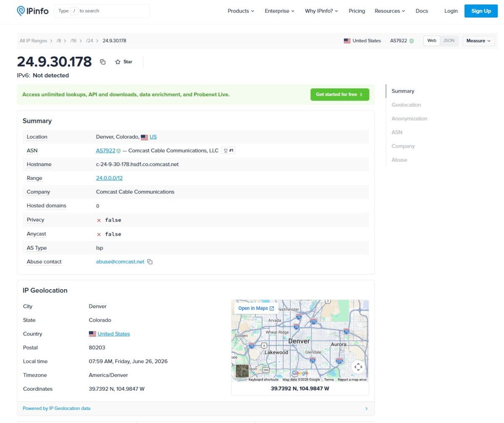Screen dimensions: 504x423
Task: Open the Measure dropdown
Action: (479, 41)
